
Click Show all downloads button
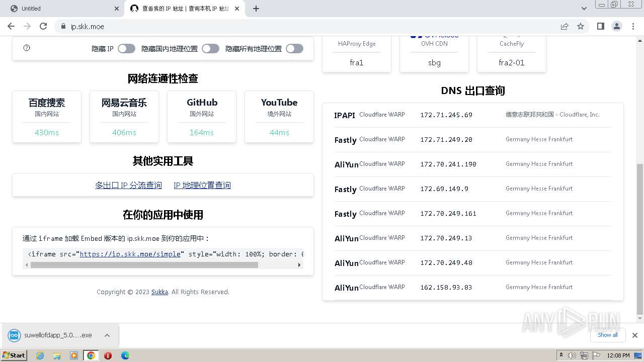pyautogui.click(x=608, y=335)
